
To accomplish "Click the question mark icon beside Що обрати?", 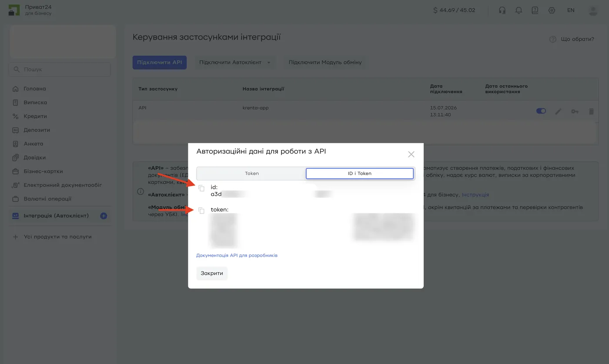I will point(553,39).
